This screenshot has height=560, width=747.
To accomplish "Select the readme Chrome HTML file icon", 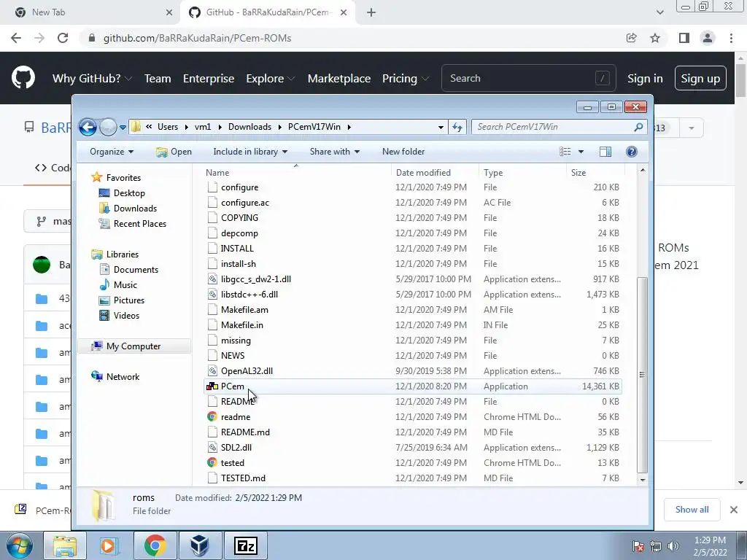I will (x=212, y=416).
